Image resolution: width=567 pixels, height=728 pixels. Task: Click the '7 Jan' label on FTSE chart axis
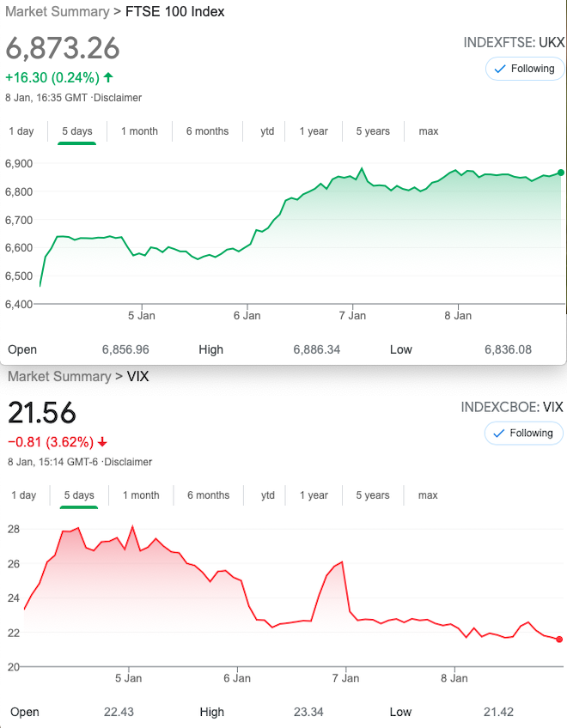pyautogui.click(x=352, y=316)
